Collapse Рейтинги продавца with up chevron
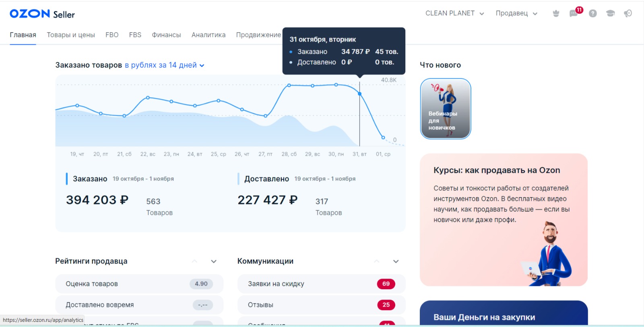644x327 pixels. click(x=194, y=261)
